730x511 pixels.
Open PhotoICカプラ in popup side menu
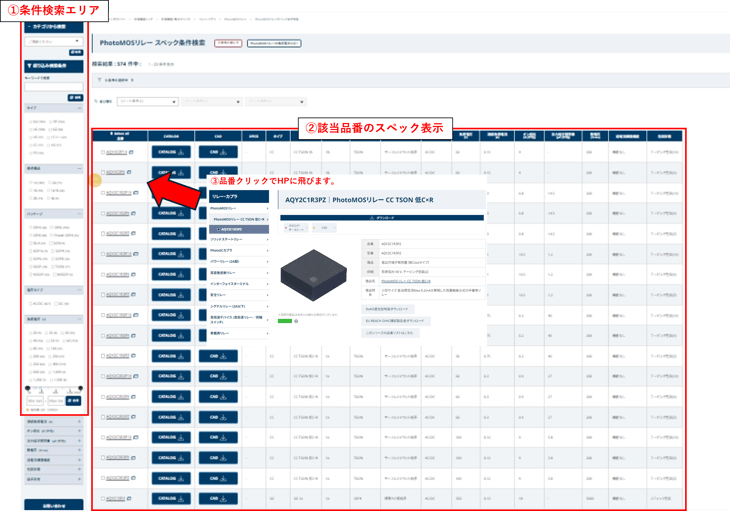[x=239, y=250]
